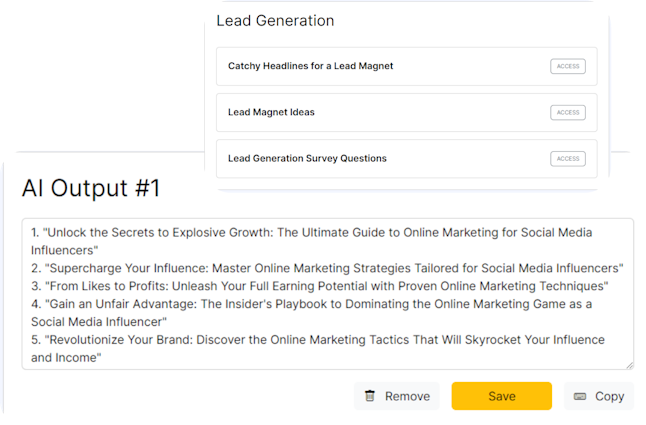The image size is (646, 425).
Task: Click the clipboard icon next to Copy
Action: (x=580, y=396)
